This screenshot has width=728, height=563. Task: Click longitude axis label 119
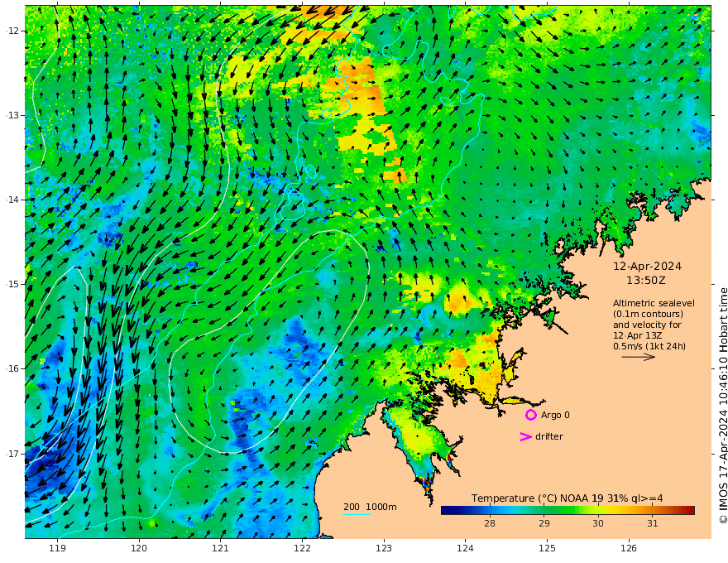[58, 548]
